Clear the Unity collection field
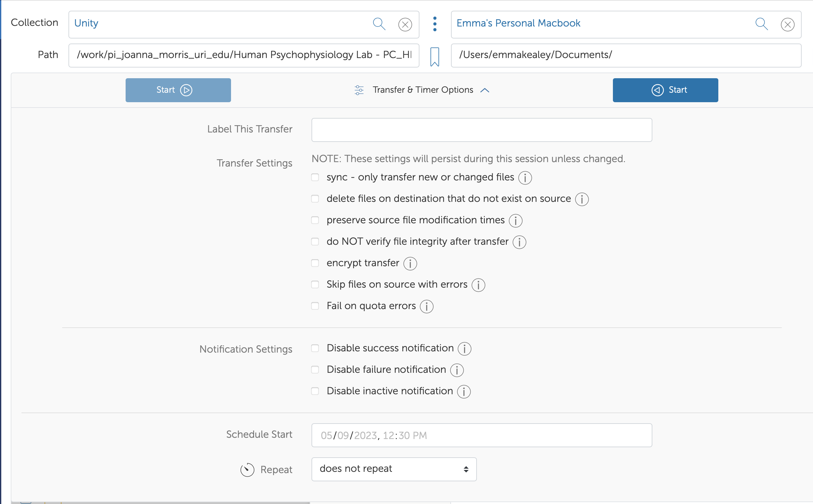813x504 pixels. pyautogui.click(x=405, y=24)
